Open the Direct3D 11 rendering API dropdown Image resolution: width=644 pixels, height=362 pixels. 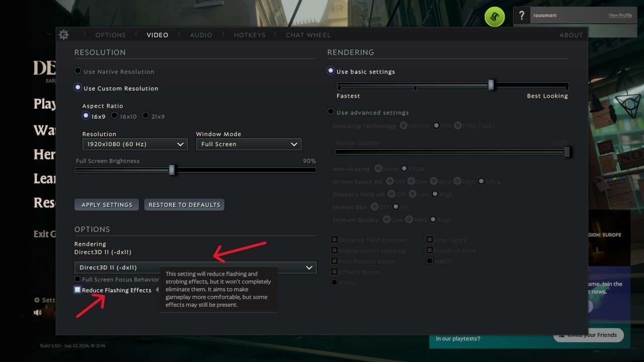click(x=195, y=267)
